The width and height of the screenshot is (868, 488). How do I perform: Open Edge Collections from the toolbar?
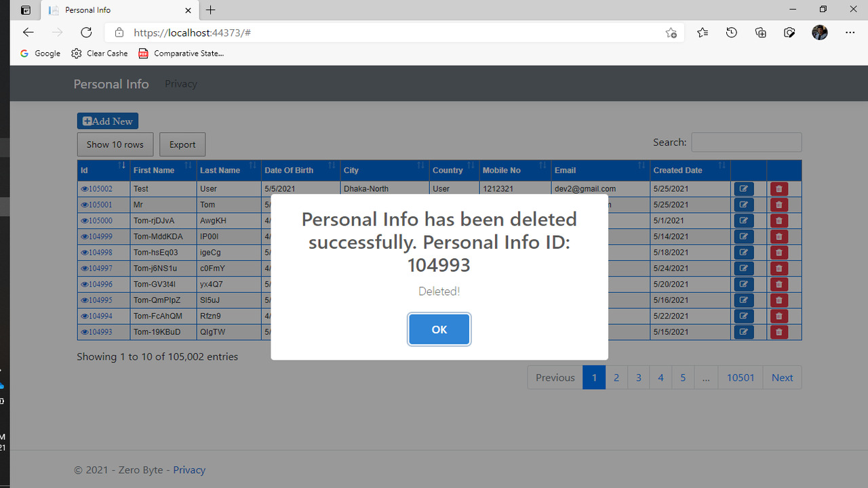760,32
